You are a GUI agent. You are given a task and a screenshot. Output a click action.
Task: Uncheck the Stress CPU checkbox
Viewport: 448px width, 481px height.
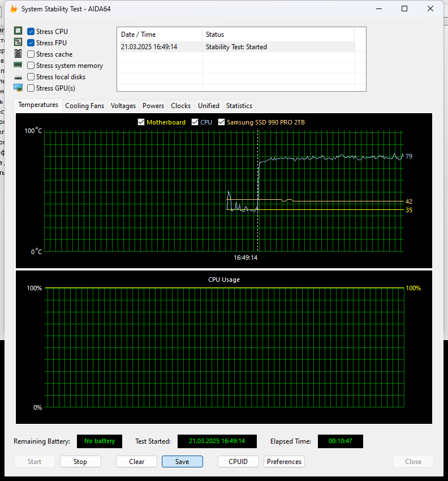31,31
